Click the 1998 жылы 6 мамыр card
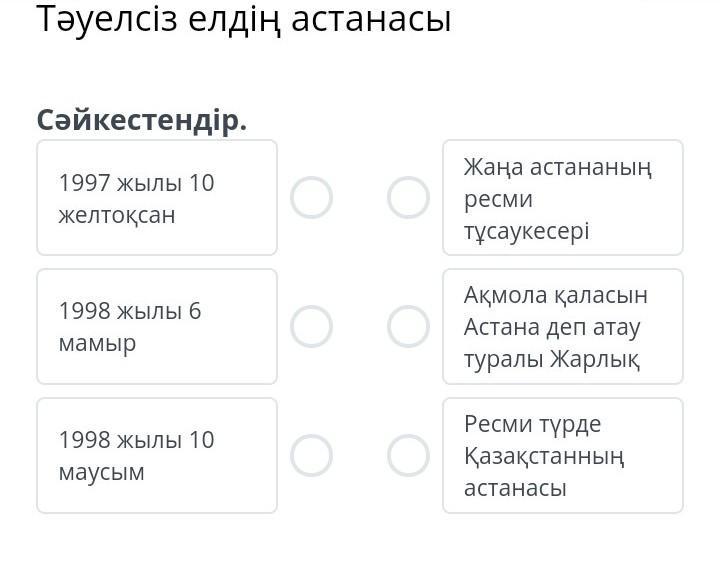Screen dimensions: 720x563 click(x=157, y=326)
